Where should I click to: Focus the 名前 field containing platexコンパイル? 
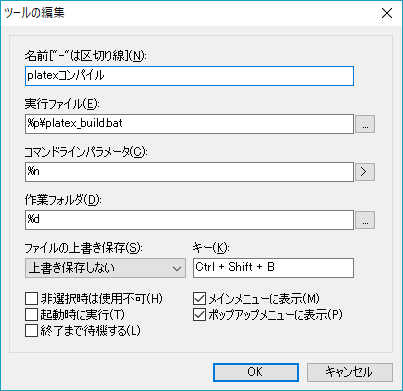189,76
